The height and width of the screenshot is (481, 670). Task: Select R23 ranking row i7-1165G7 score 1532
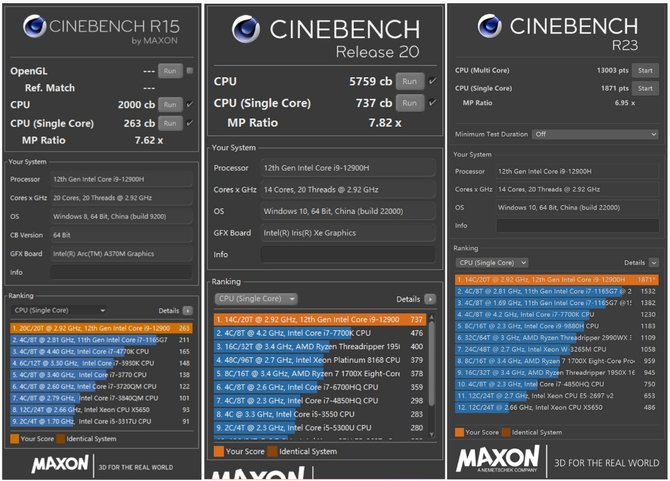click(x=557, y=291)
